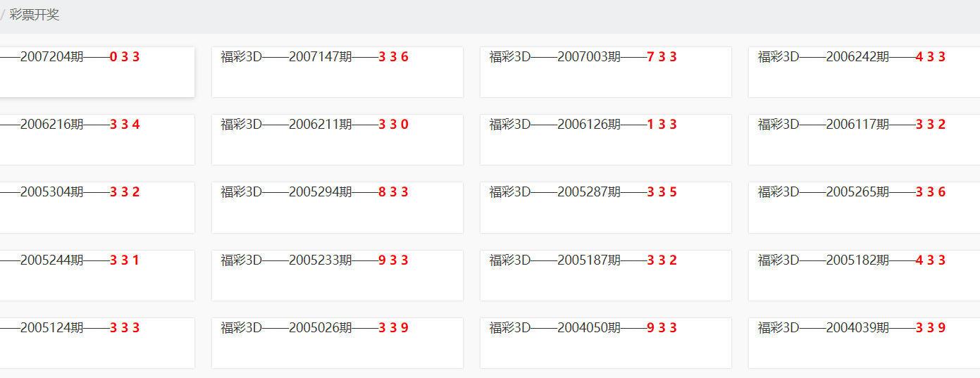Image resolution: width=980 pixels, height=378 pixels.
Task: Click winning numbers 3 3 9 of 2004039期
Action: pyautogui.click(x=931, y=328)
